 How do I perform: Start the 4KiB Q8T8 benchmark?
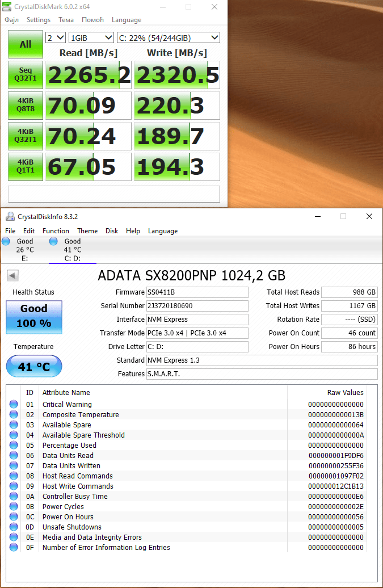[x=26, y=105]
